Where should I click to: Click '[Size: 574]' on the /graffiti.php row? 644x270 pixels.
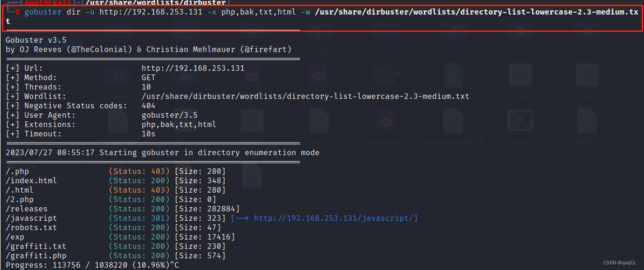[x=200, y=255]
